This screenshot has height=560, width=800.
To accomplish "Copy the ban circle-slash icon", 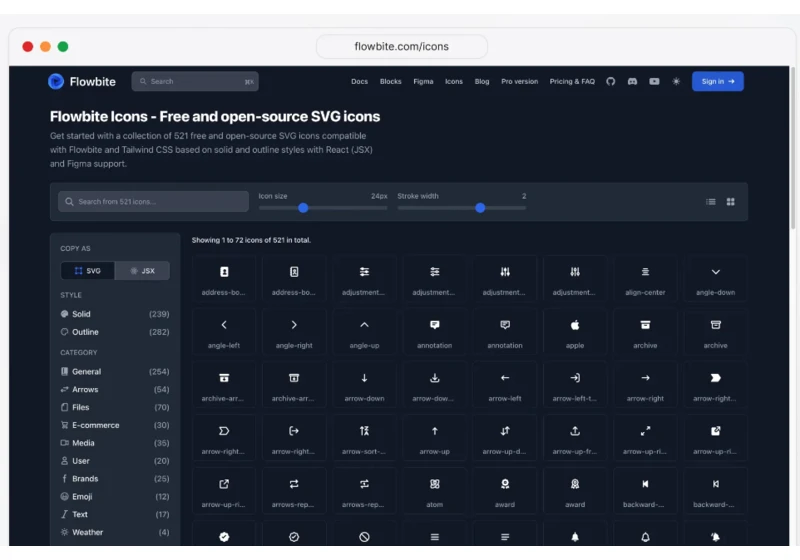I will [x=364, y=536].
